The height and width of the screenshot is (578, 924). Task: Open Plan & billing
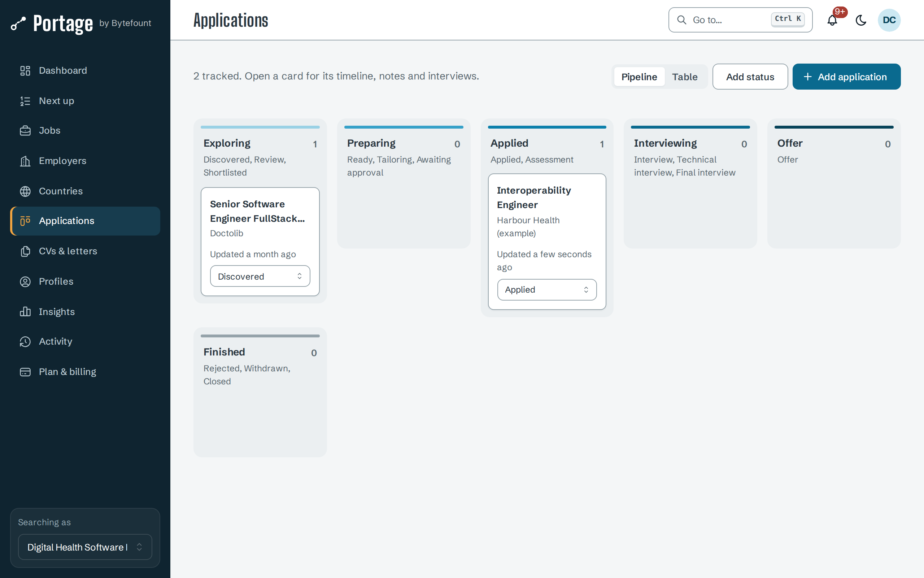(85, 372)
